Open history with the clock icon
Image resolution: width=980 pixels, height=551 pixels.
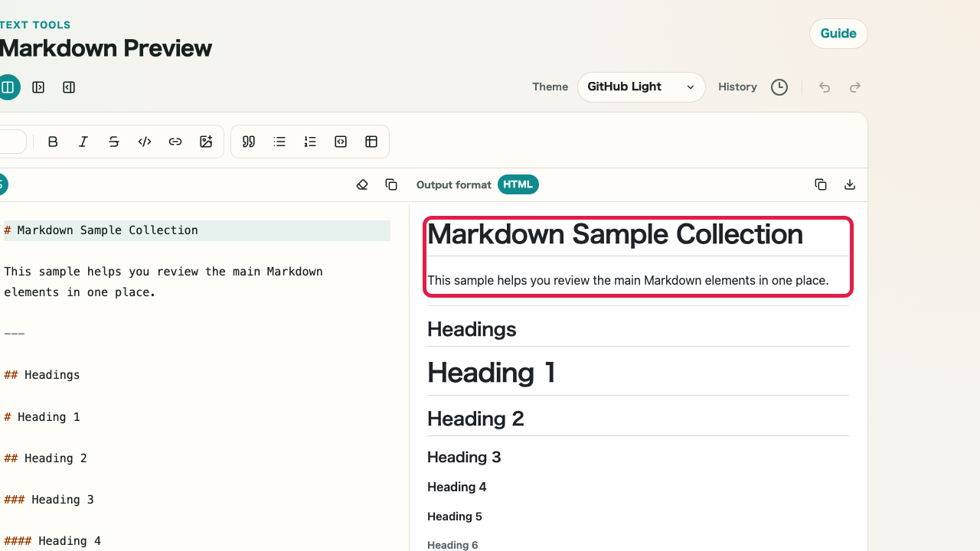click(x=779, y=87)
